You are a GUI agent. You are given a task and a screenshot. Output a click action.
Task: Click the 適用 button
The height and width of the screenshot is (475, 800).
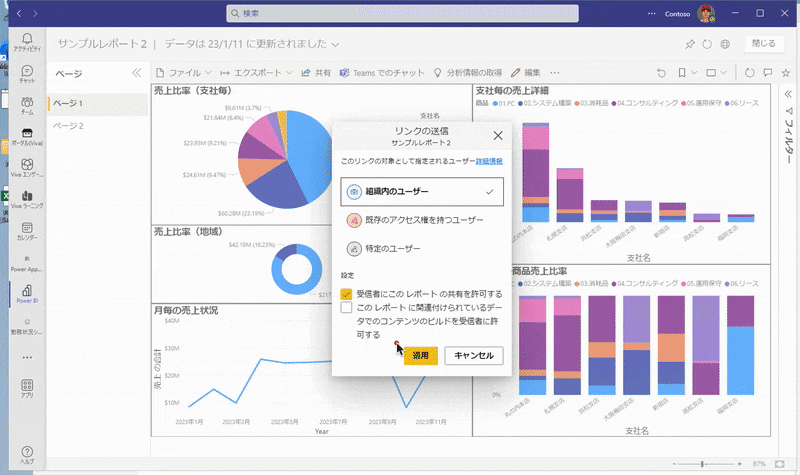(420, 356)
